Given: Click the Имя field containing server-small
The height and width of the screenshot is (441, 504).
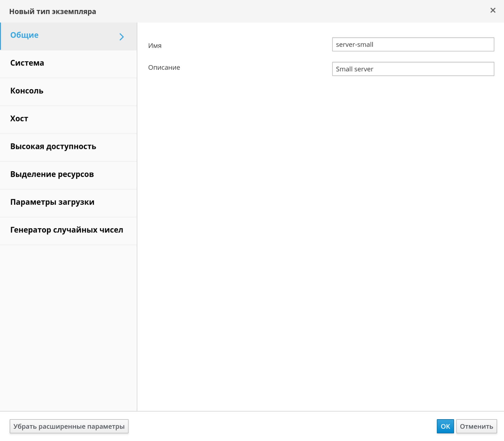Looking at the screenshot, I should (413, 45).
